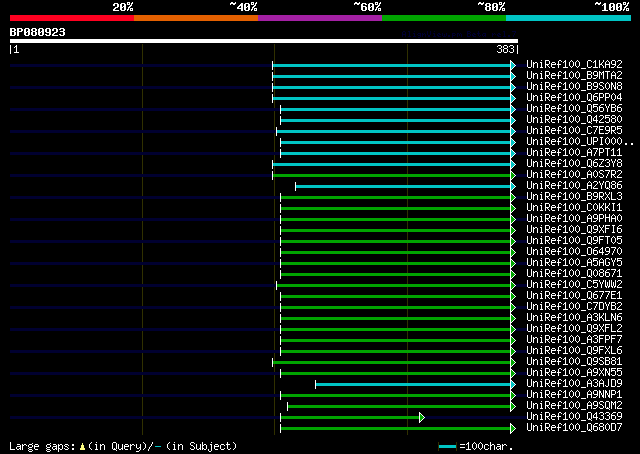
Task: Click the white BP080923 query sequence bar
Action: point(264,41)
